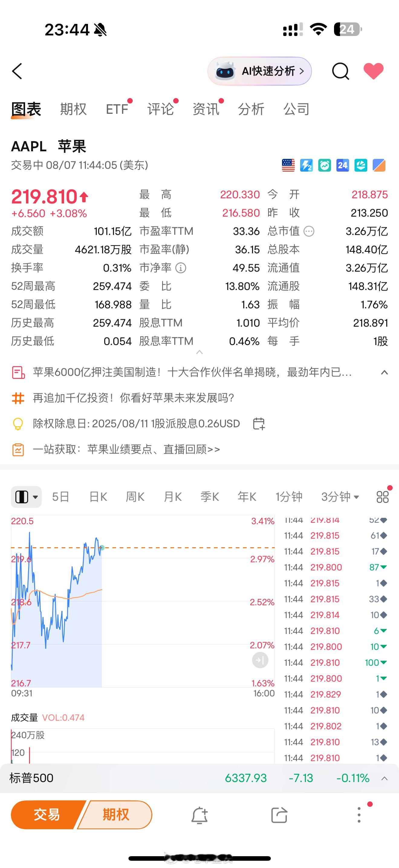The width and height of the screenshot is (399, 868).
Task: Switch to the 公司 tab
Action: pos(297,109)
